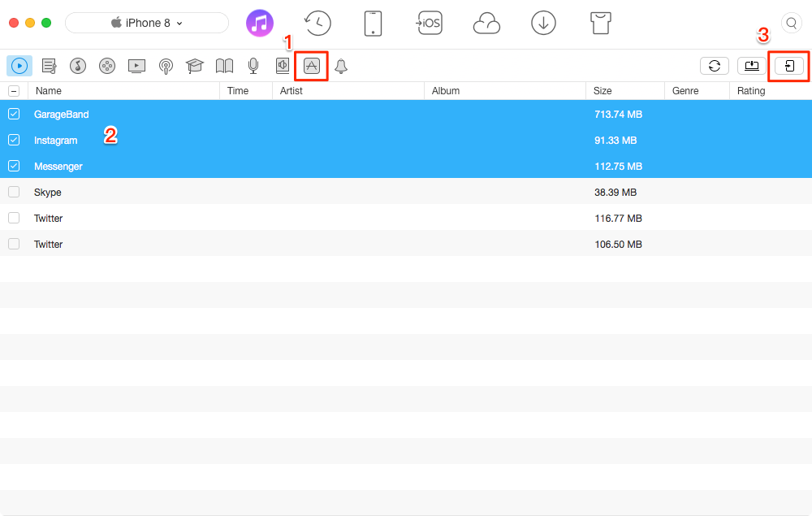Check the Skype checkbox

(14, 192)
